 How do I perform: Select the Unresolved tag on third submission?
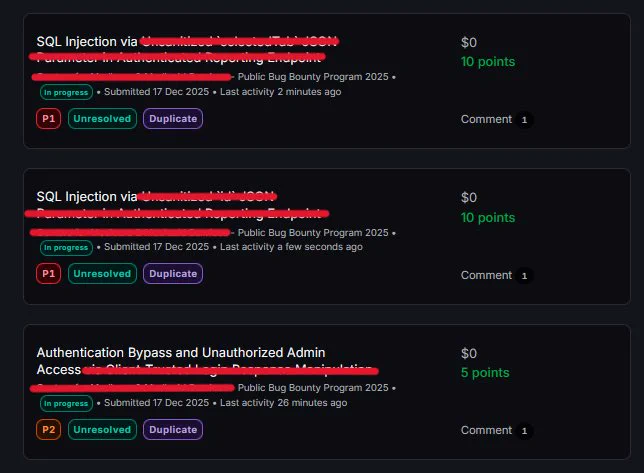pyautogui.click(x=102, y=429)
